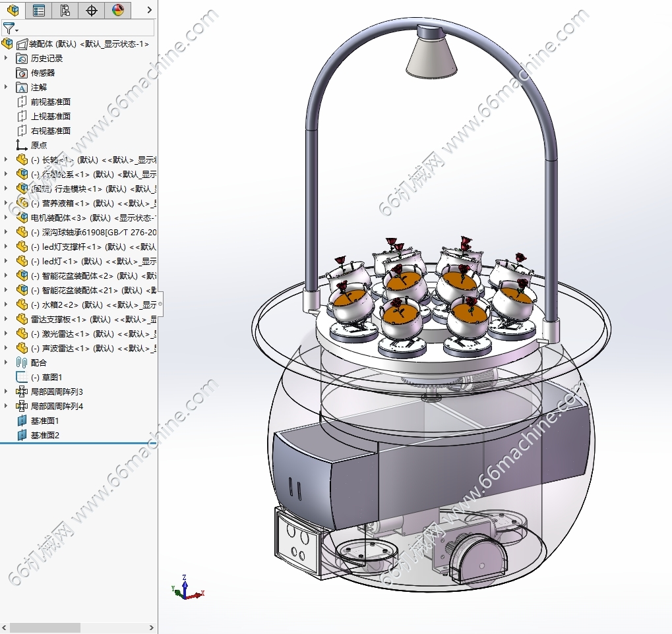Show more manager tabs with the chevron

[x=149, y=10]
